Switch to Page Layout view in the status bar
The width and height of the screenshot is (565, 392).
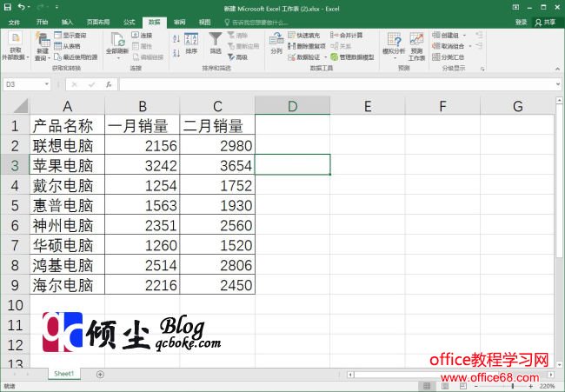(445, 386)
